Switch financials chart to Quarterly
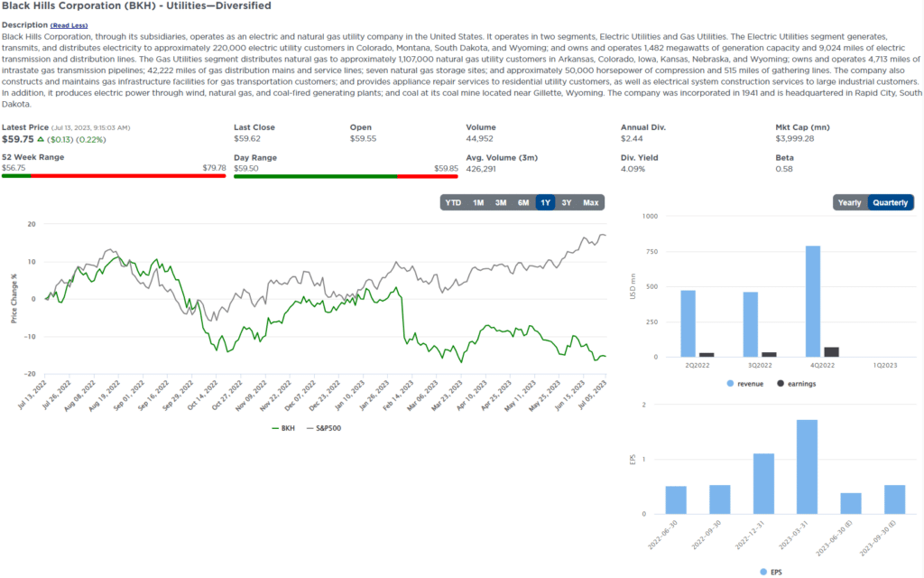924x578 pixels. pos(891,202)
